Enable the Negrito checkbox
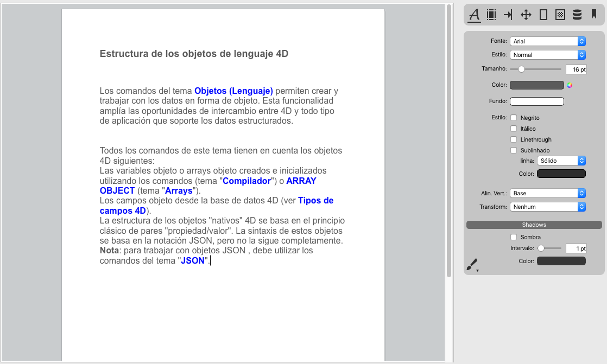Screen dimensions: 607x364 click(514, 118)
